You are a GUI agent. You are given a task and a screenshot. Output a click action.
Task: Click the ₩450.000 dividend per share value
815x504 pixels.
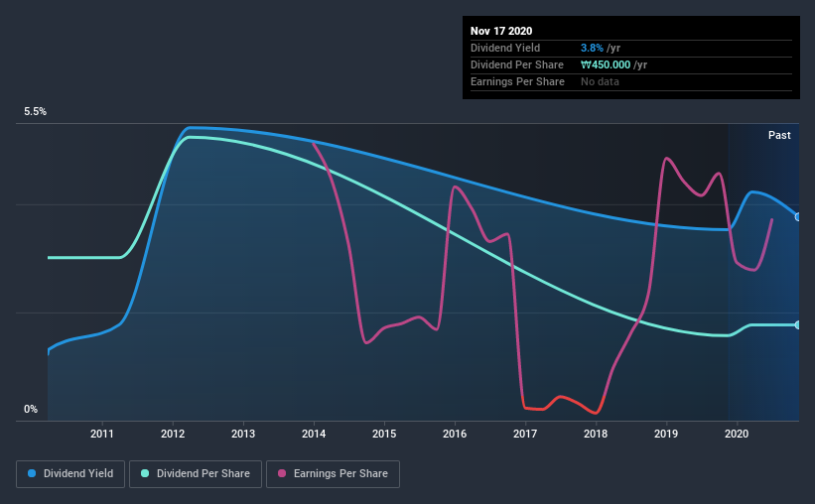click(606, 64)
